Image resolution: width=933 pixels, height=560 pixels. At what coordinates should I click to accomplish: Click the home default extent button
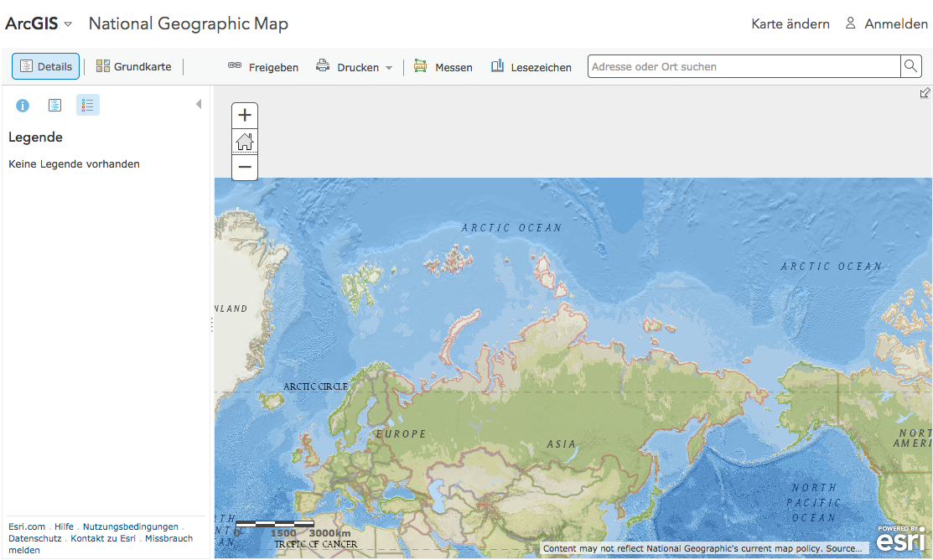(245, 141)
